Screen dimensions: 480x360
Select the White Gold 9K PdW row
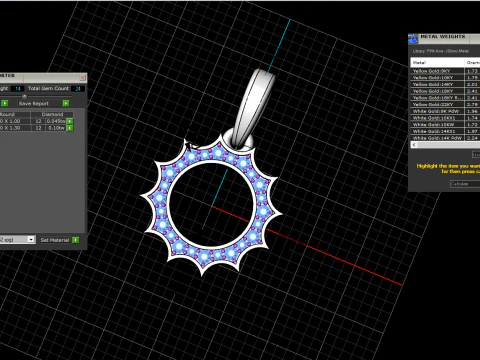coord(445,111)
